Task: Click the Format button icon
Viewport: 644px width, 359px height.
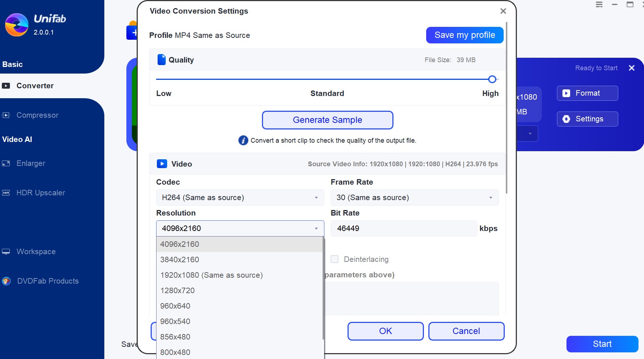Action: coord(566,93)
